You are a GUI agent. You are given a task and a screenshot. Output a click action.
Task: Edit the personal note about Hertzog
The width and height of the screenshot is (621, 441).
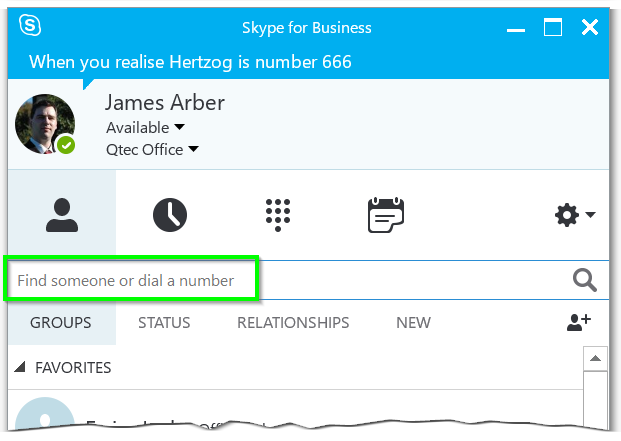pyautogui.click(x=190, y=62)
